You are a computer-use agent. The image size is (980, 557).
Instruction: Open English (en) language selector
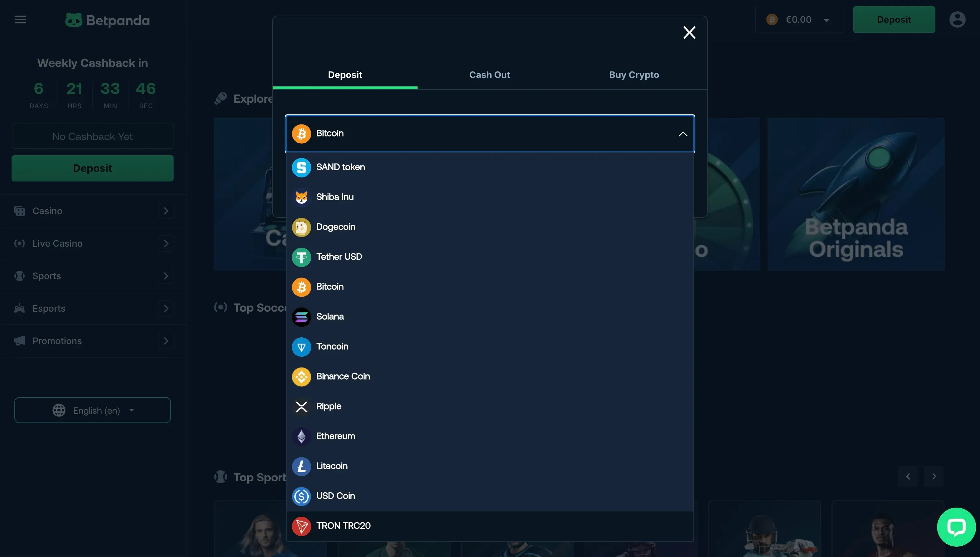(x=93, y=410)
